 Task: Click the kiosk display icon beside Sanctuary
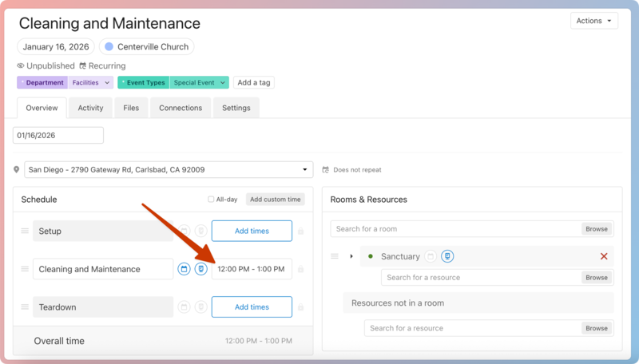click(448, 256)
